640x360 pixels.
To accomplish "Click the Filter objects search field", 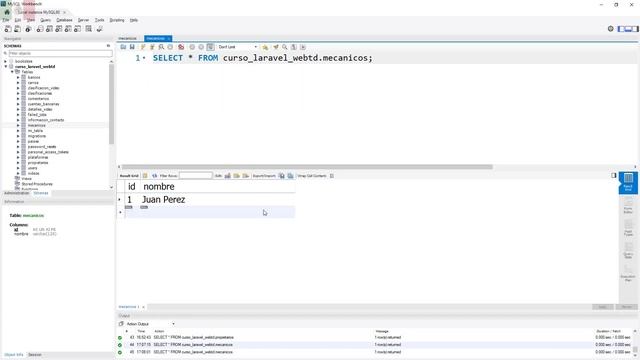I will [x=60, y=53].
